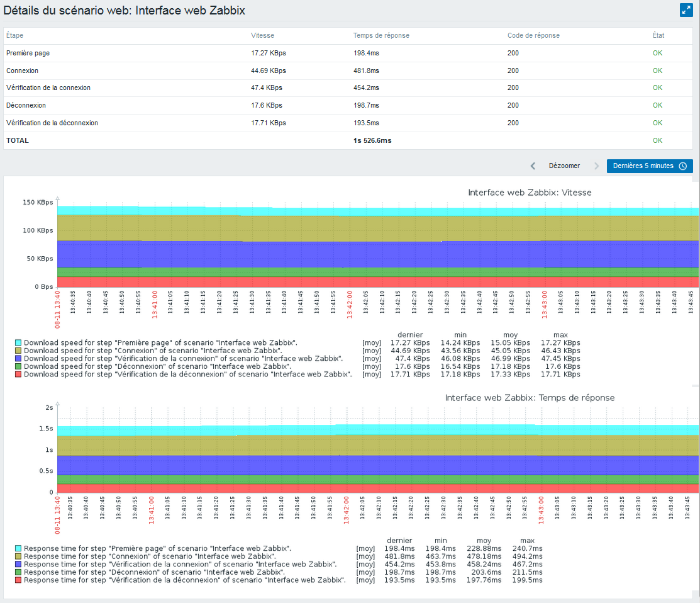This screenshot has width=700, height=603.
Task: Click olive swatch for Response time "Connexion"
Action: click(x=18, y=556)
